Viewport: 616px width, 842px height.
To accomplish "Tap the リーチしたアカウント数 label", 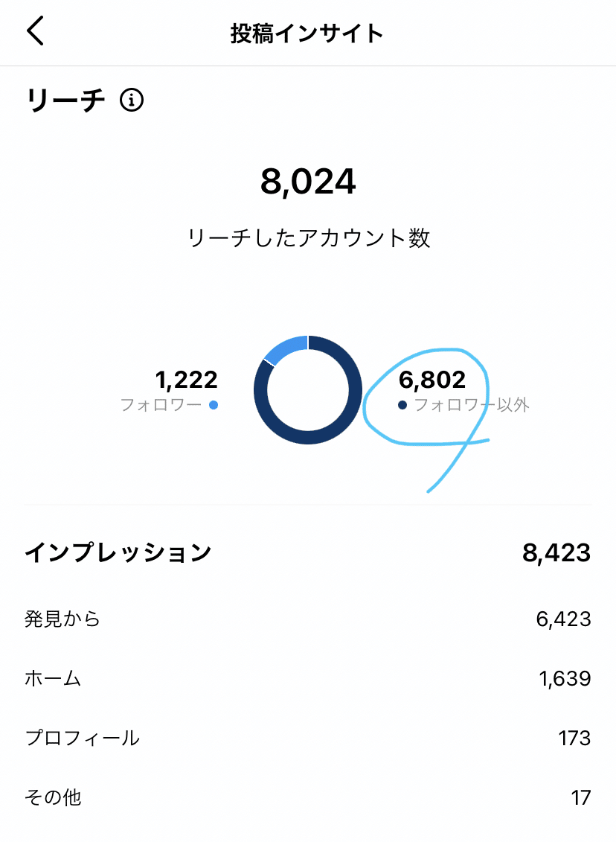I will coord(308,238).
